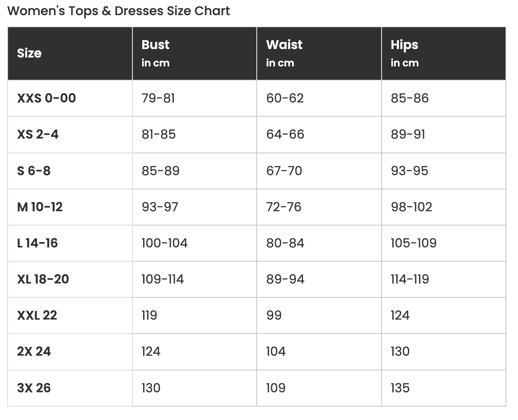This screenshot has width=518, height=420.
Task: Click the waist value 89-94 for XL
Action: coord(285,279)
